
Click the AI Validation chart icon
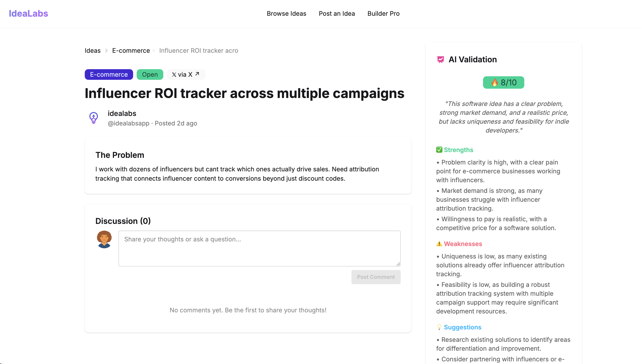pyautogui.click(x=440, y=59)
